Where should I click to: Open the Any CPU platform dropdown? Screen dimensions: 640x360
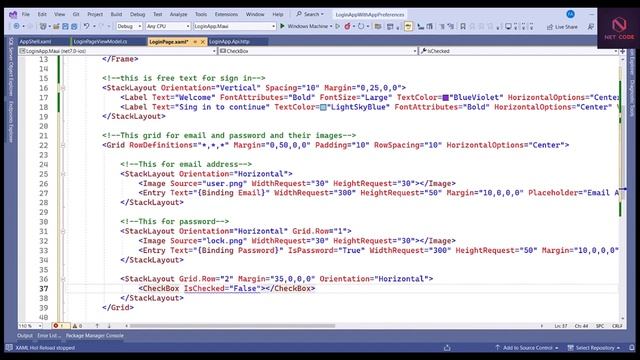pyautogui.click(x=168, y=26)
